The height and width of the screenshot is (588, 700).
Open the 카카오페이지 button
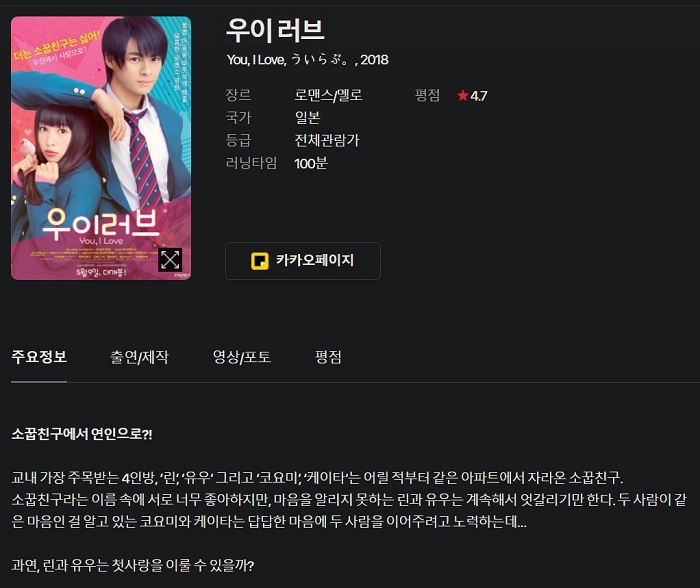coord(303,261)
